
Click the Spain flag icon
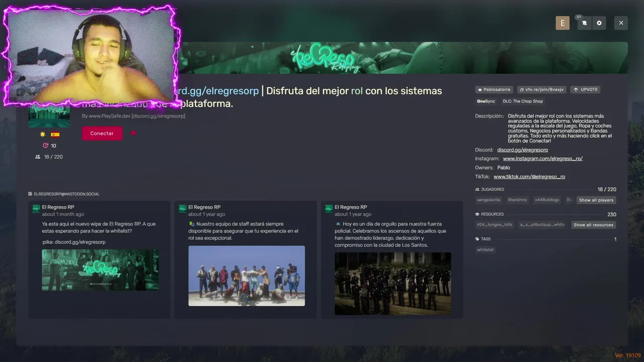pos(55,135)
